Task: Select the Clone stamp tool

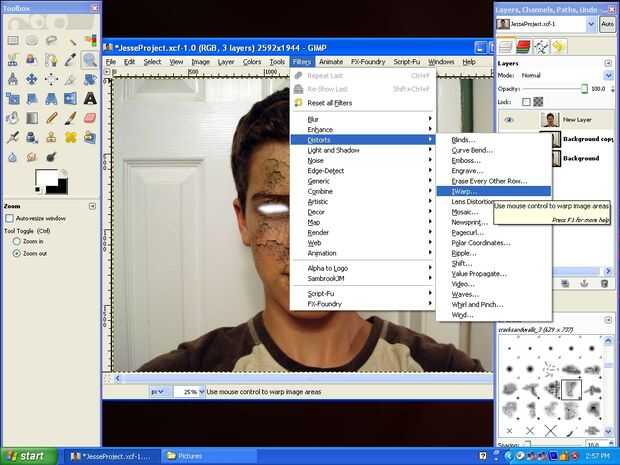Action: 51,137
